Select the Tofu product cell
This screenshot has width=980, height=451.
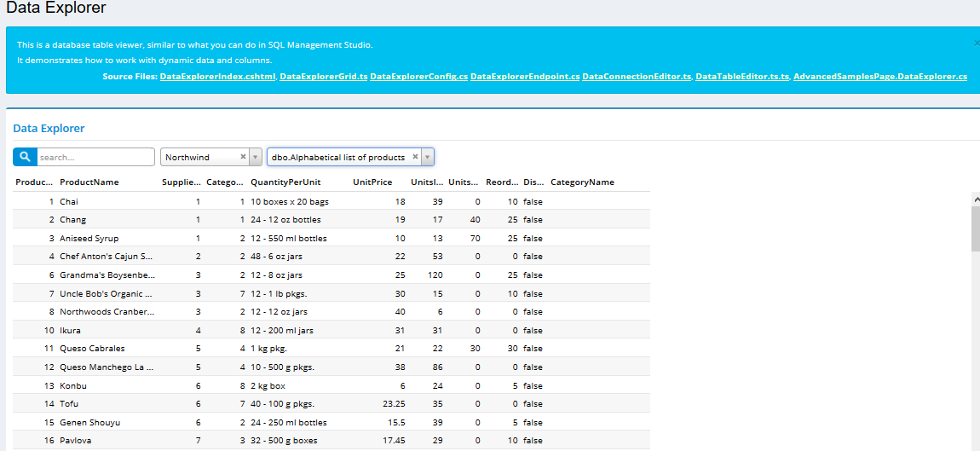69,403
